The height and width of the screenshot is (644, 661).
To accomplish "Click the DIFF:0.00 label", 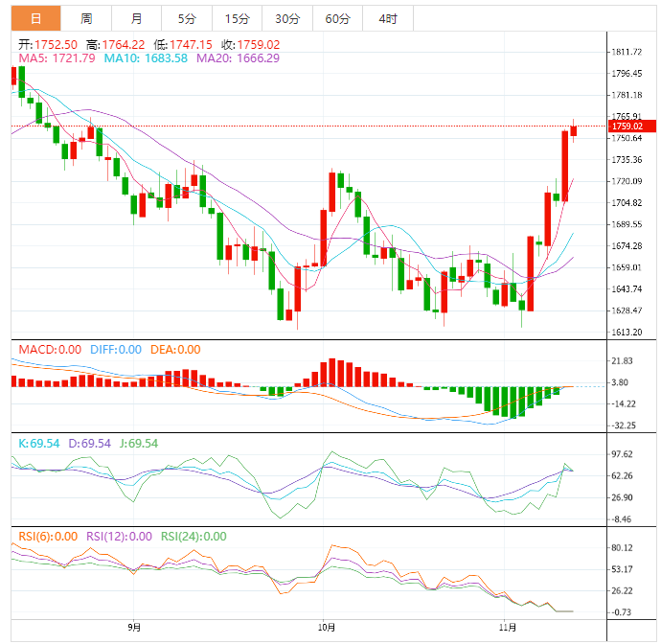I will (116, 350).
